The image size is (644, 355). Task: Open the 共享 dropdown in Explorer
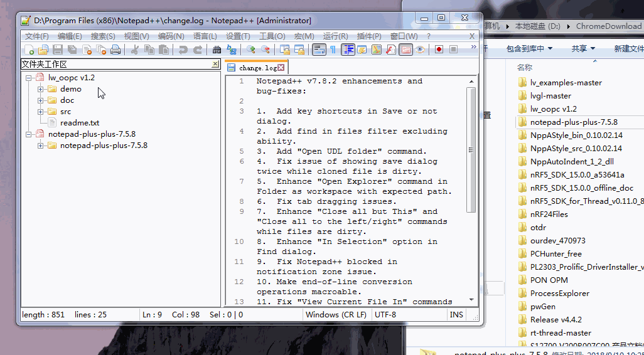click(583, 48)
